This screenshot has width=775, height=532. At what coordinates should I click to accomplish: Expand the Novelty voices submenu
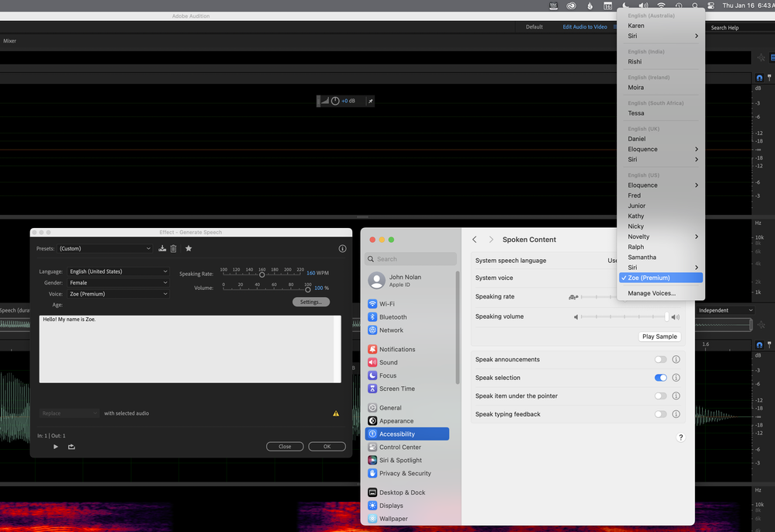pyautogui.click(x=661, y=237)
